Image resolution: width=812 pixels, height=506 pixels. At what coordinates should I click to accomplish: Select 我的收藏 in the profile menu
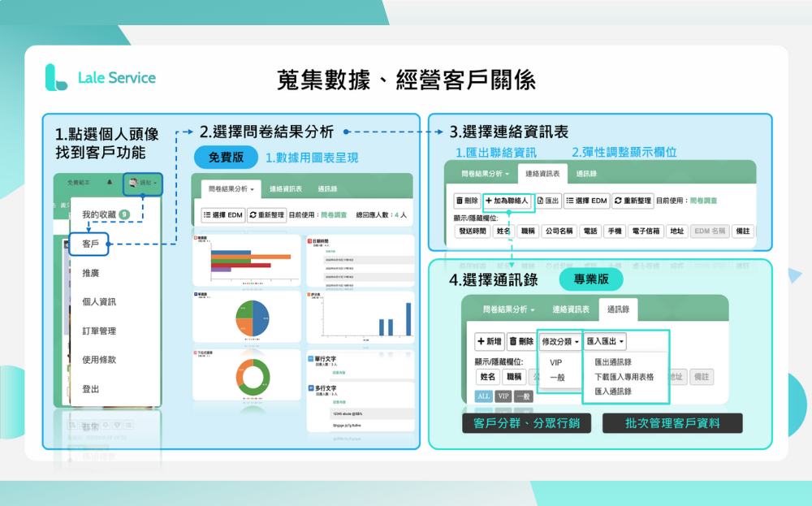tap(106, 214)
